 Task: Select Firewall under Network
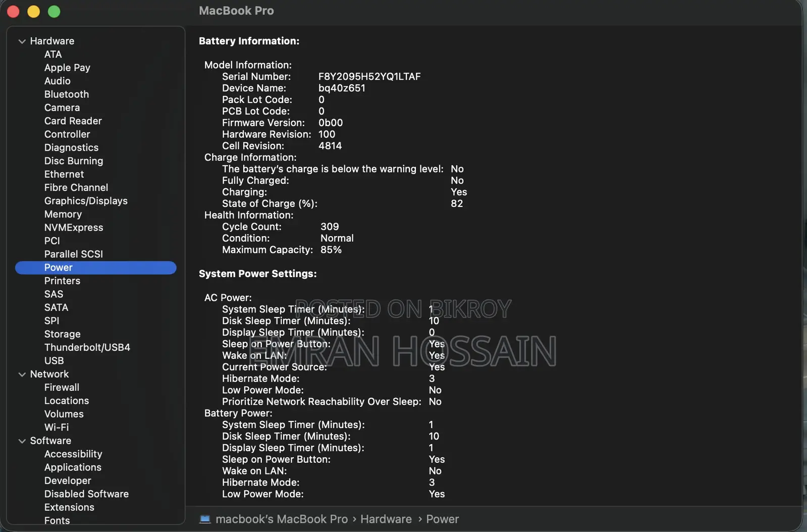point(62,388)
